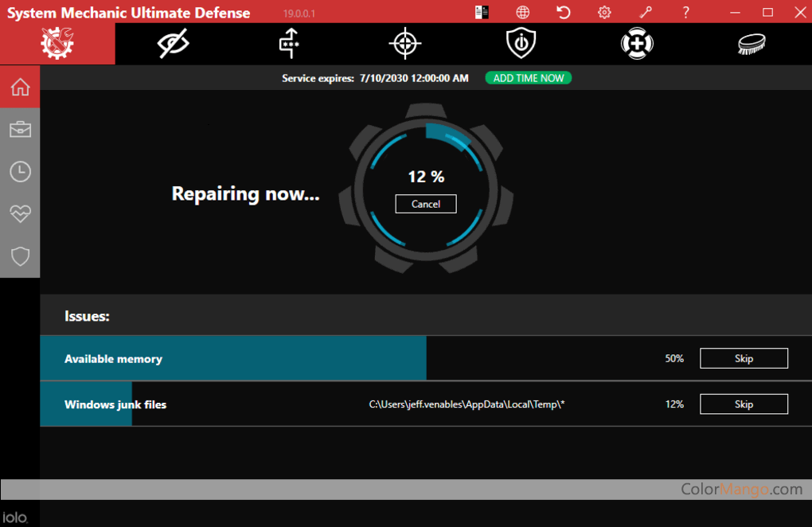
Task: Click the Temp folder path text
Action: click(x=467, y=404)
